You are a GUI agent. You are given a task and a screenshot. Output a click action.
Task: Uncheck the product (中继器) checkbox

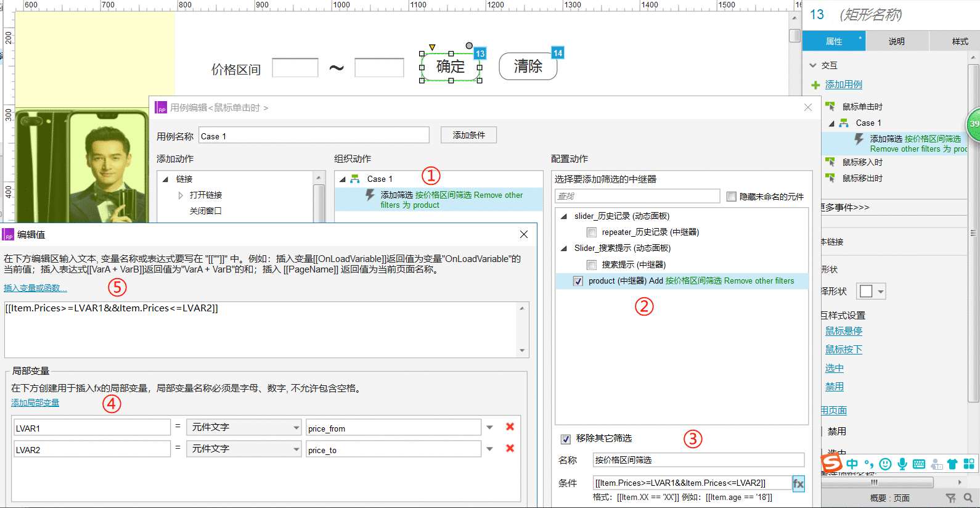pyautogui.click(x=578, y=281)
